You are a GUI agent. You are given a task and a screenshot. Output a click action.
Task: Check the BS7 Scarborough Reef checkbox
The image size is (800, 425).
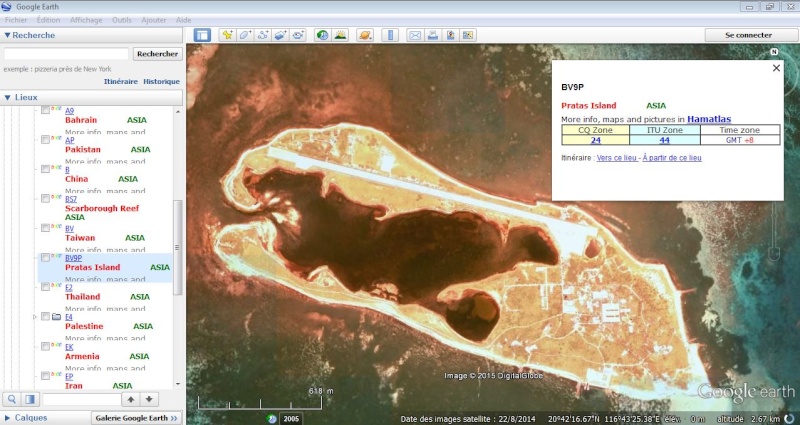45,198
